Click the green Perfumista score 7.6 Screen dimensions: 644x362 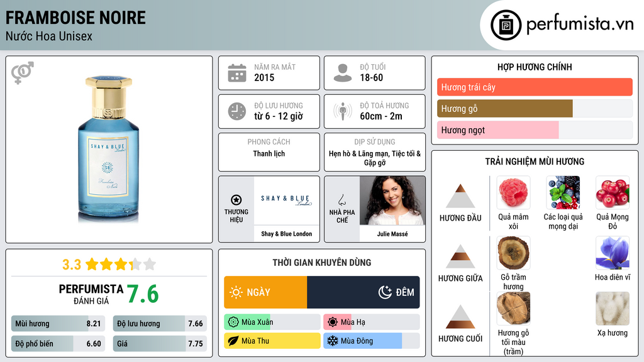coord(143,294)
